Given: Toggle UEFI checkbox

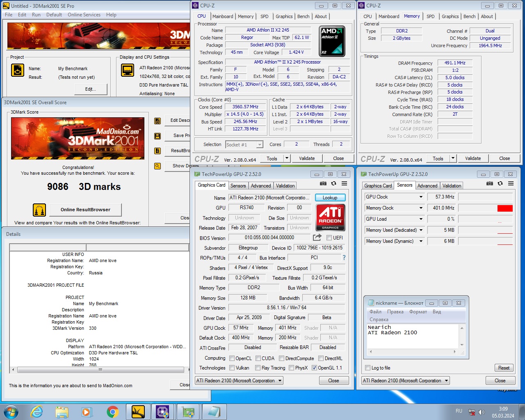Looking at the screenshot, I should [x=329, y=237].
